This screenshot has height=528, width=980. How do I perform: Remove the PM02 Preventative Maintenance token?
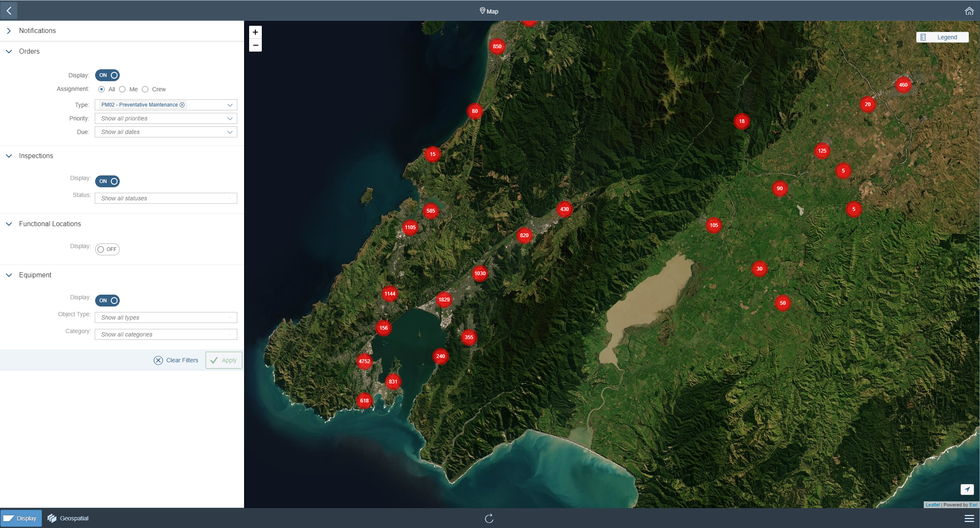tap(182, 105)
